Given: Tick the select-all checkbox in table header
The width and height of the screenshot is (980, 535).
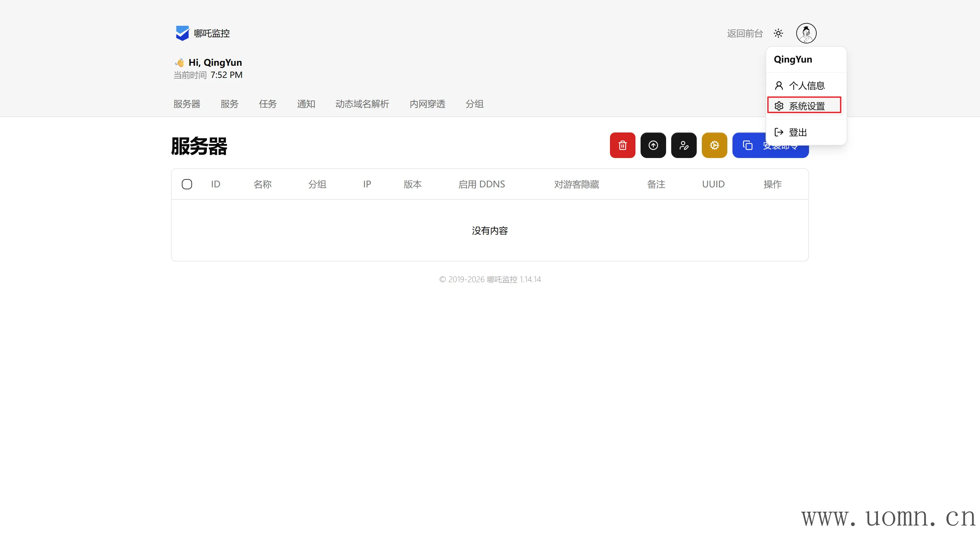Looking at the screenshot, I should pos(187,184).
